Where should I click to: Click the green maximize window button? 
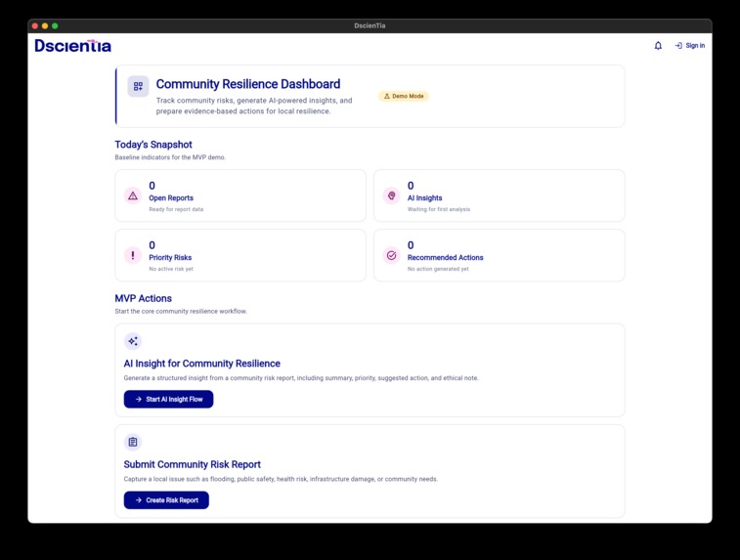coord(55,26)
